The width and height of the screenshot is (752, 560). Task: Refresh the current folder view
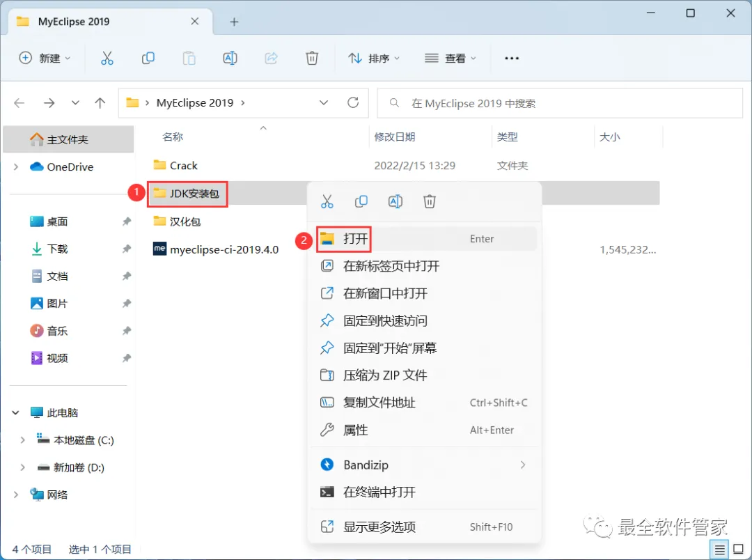click(x=353, y=102)
